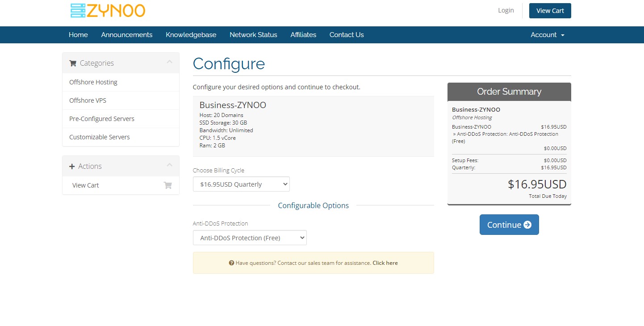
Task: Click the question mark icon in help notice
Action: (x=231, y=263)
